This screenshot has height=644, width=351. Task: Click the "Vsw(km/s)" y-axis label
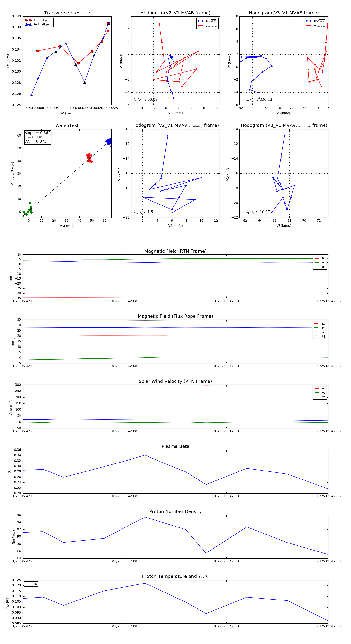(x=11, y=407)
